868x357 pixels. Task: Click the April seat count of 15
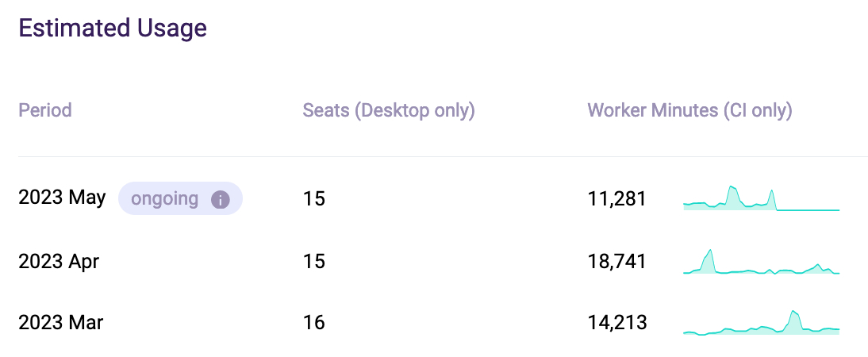(x=314, y=261)
